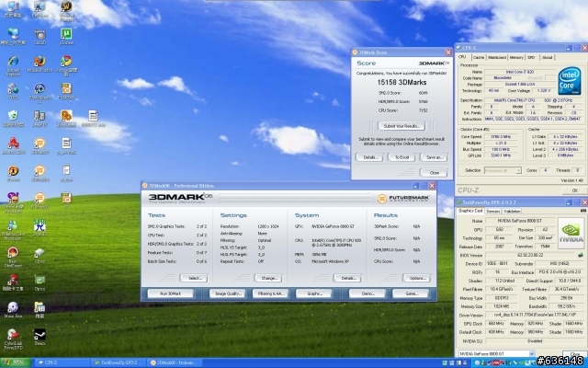This screenshot has height=368, width=588.
Task: Click Game button in 3DMark06
Action: pos(411,293)
